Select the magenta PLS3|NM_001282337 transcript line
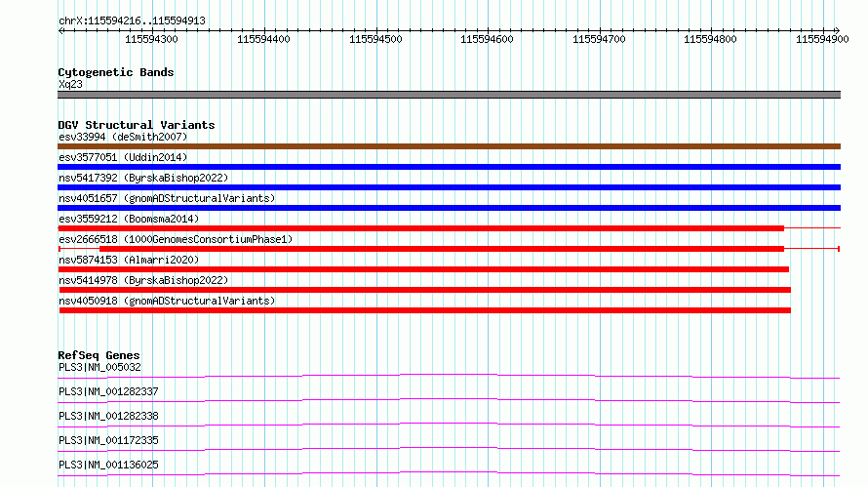This screenshot has height=487, width=868. click(449, 401)
